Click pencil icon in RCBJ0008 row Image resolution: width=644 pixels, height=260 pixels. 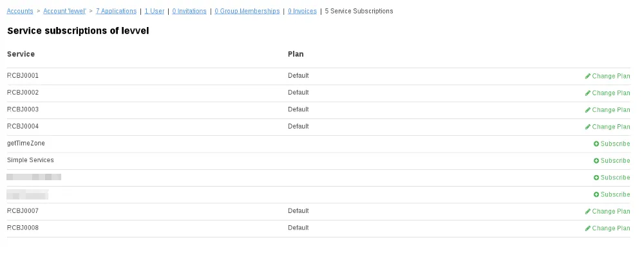pyautogui.click(x=588, y=228)
